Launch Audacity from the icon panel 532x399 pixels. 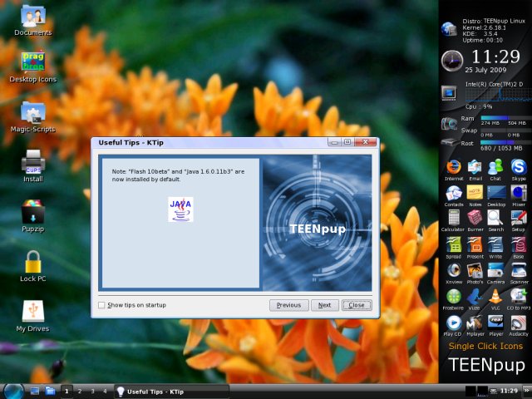(x=518, y=322)
